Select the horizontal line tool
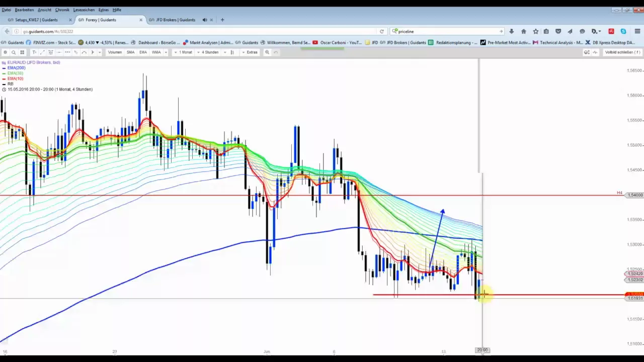 click(x=59, y=52)
